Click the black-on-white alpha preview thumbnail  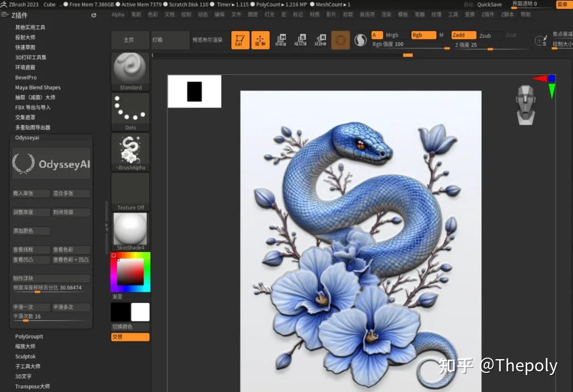point(194,91)
